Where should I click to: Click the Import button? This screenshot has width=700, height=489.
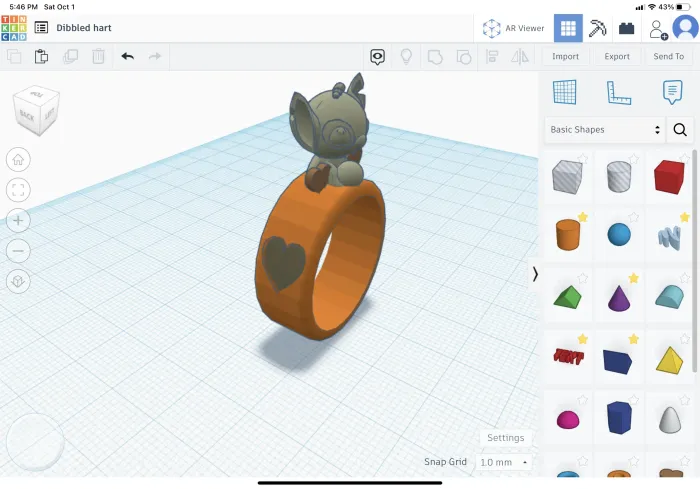pyautogui.click(x=565, y=56)
